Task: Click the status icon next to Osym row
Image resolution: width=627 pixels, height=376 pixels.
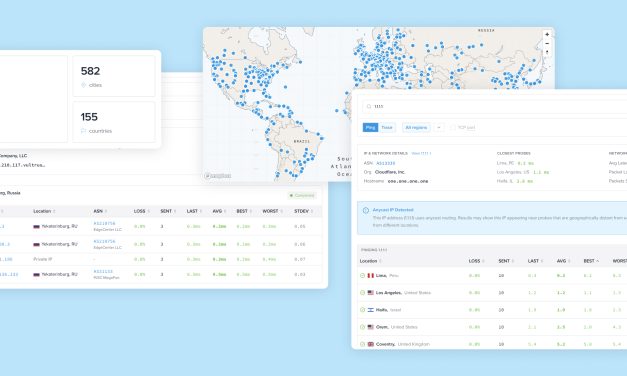Action: [x=362, y=327]
